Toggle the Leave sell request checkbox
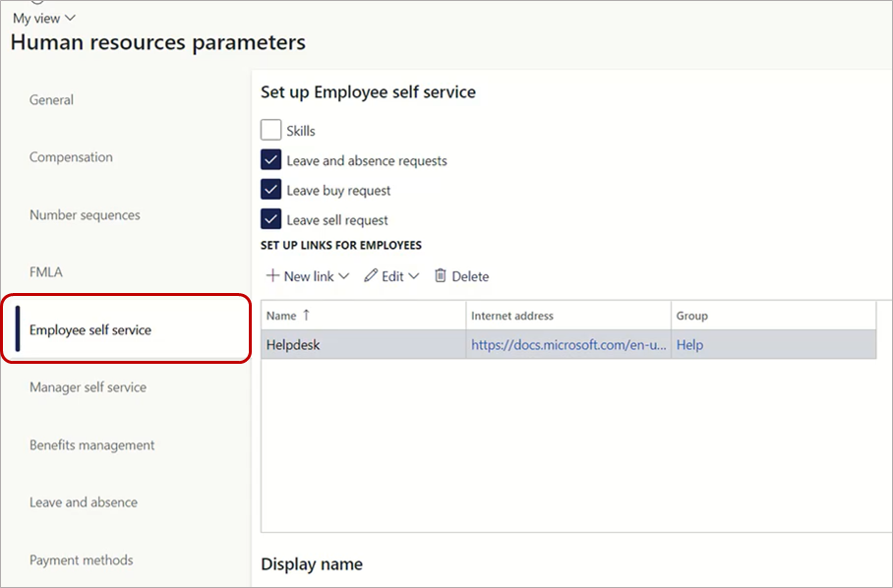893x588 pixels. coord(271,219)
